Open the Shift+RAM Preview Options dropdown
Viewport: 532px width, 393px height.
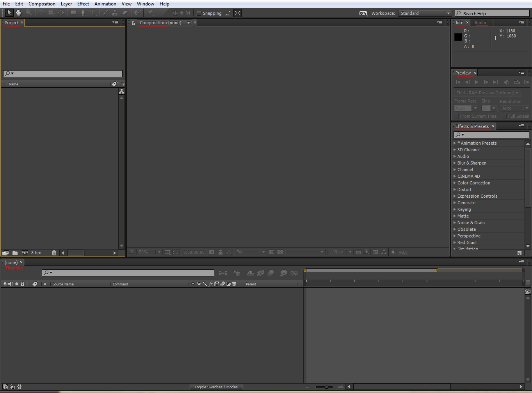click(x=487, y=93)
